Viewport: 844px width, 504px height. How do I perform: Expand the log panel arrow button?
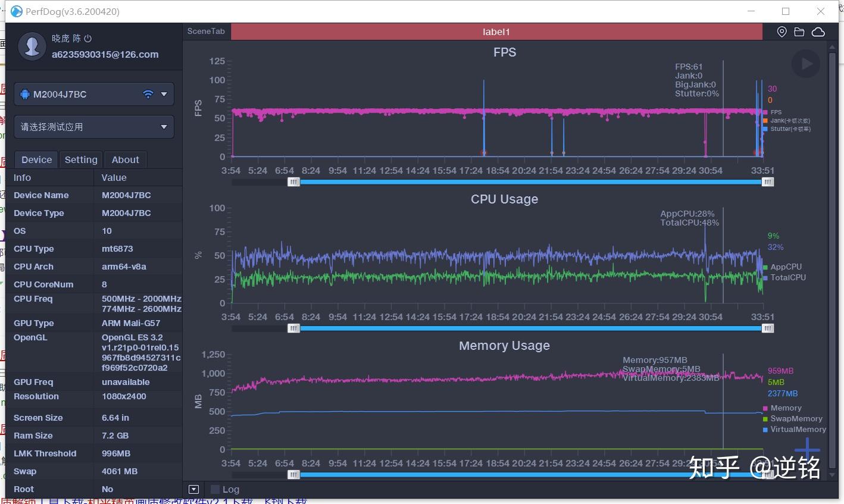point(193,489)
